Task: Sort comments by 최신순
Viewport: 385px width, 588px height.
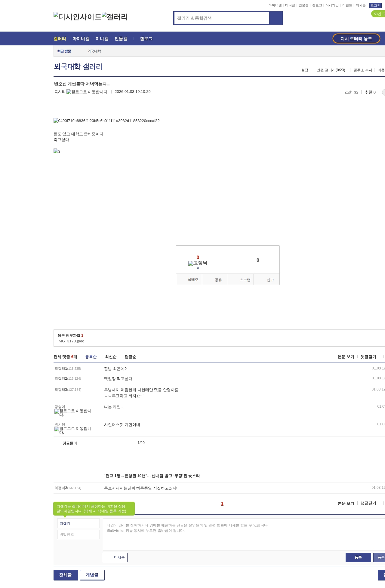Action: (111, 357)
